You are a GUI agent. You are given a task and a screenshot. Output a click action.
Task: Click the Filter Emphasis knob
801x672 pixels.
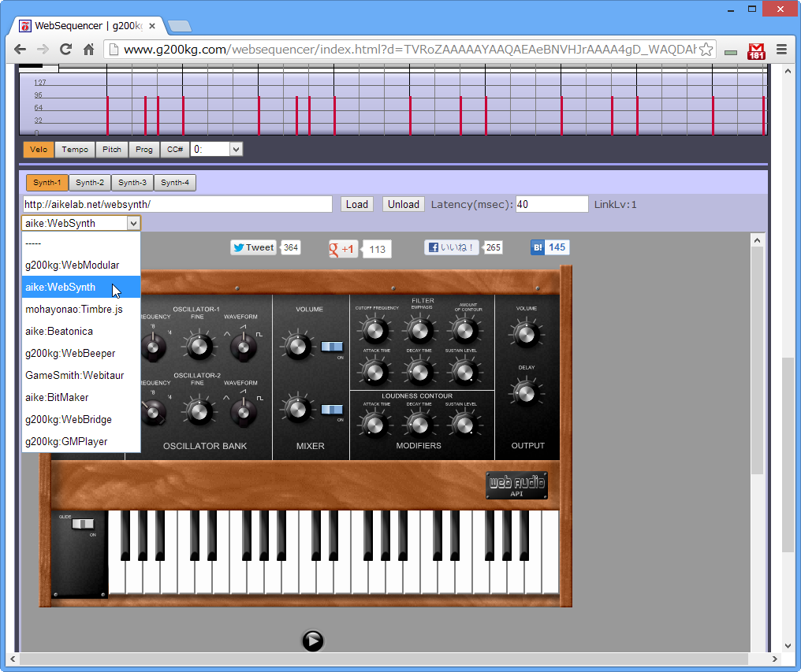click(419, 330)
